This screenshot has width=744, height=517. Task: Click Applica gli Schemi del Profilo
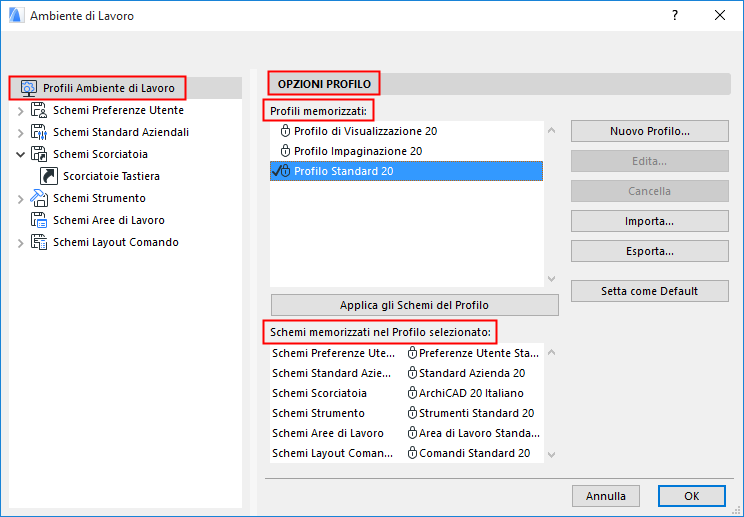tap(414, 305)
